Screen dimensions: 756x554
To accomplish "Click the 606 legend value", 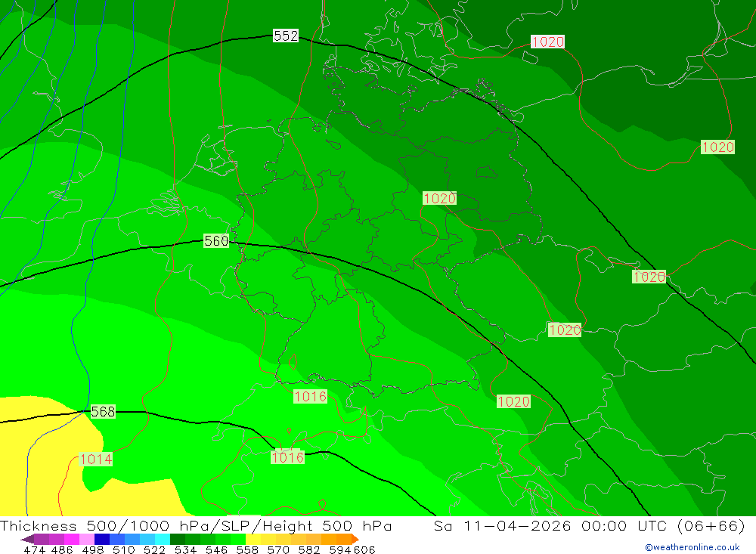I will [364, 549].
